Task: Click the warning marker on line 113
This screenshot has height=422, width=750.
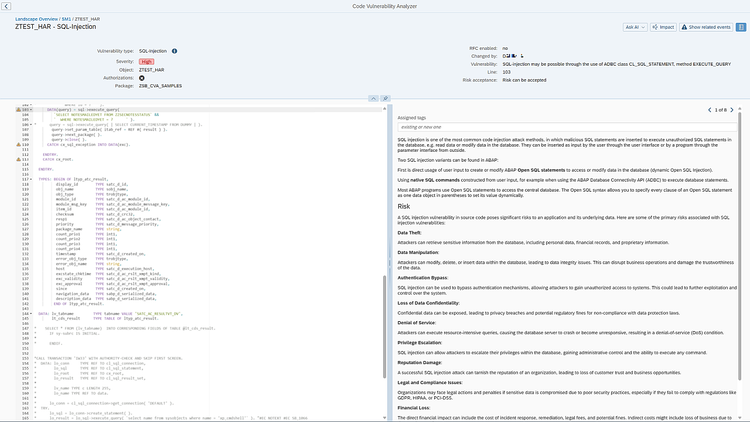Action: click(x=19, y=159)
